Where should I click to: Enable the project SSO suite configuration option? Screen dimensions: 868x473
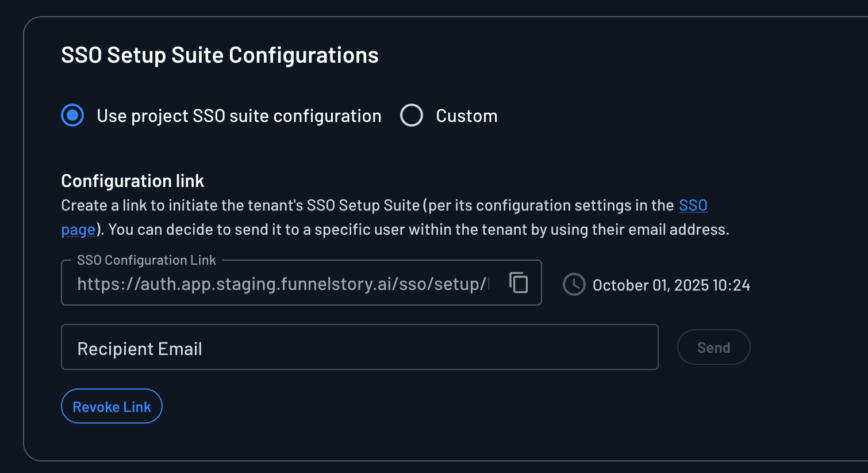(72, 115)
